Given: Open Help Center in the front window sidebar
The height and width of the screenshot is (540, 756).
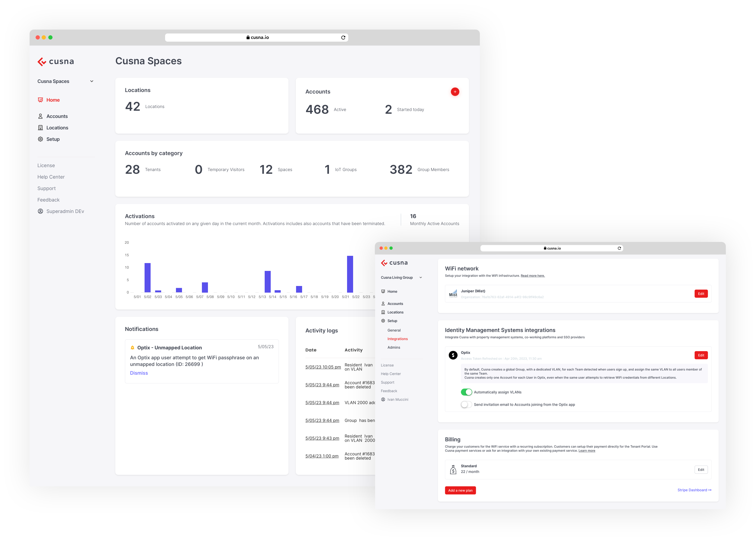Looking at the screenshot, I should point(391,374).
